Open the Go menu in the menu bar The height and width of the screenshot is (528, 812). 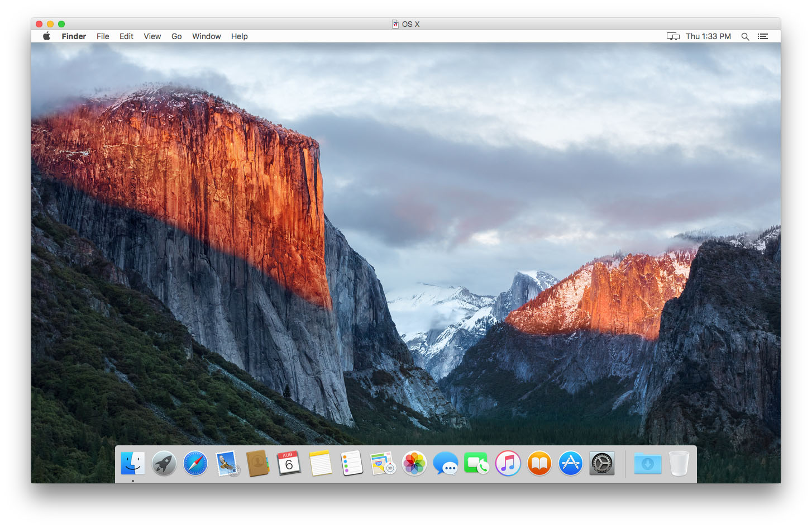point(176,36)
